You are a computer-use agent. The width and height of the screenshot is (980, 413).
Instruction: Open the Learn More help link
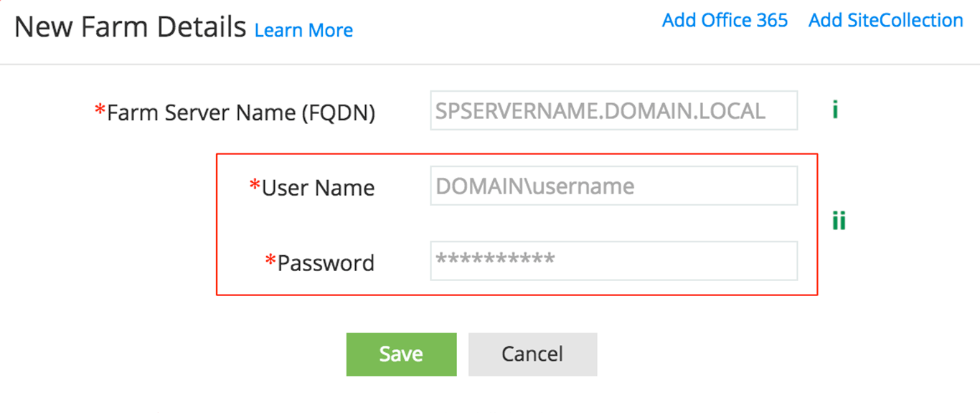pos(303,30)
